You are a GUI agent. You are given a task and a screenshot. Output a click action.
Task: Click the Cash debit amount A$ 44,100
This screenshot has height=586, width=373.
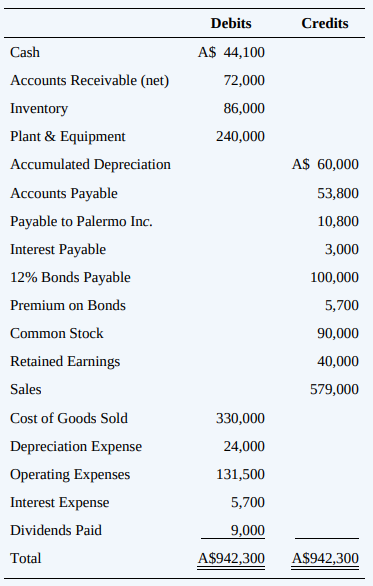pyautogui.click(x=231, y=52)
